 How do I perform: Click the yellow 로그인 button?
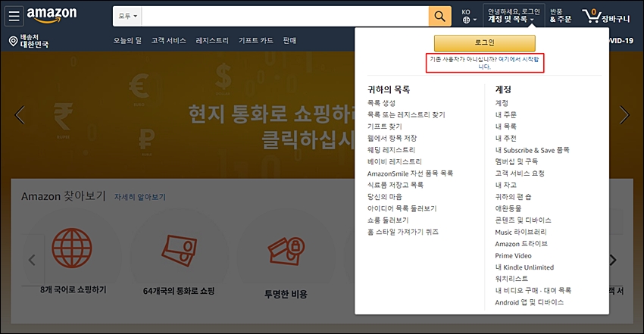tap(485, 42)
